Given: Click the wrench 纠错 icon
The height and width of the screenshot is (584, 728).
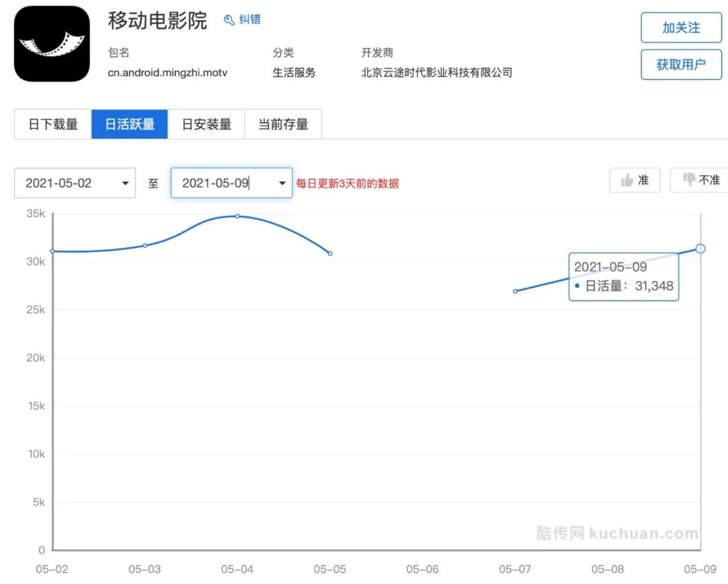Looking at the screenshot, I should point(229,20).
